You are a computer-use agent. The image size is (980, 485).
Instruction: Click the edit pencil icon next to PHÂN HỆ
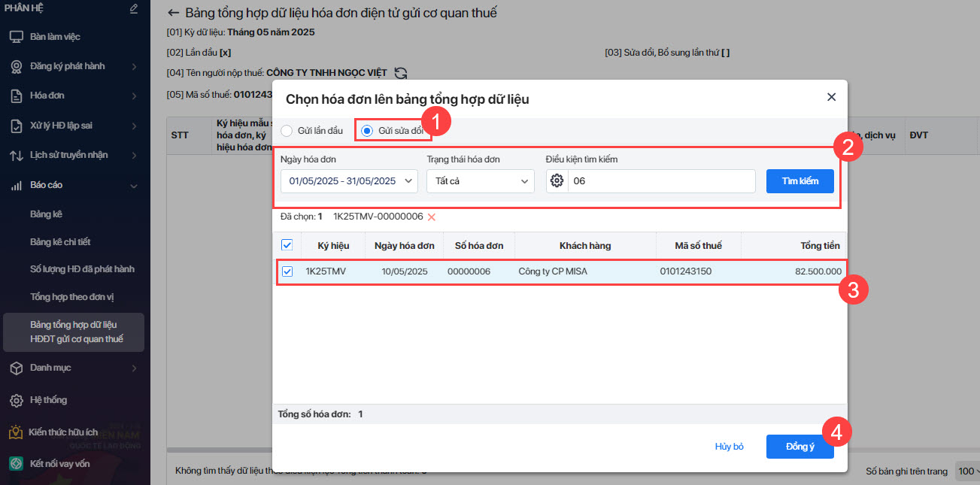134,8
